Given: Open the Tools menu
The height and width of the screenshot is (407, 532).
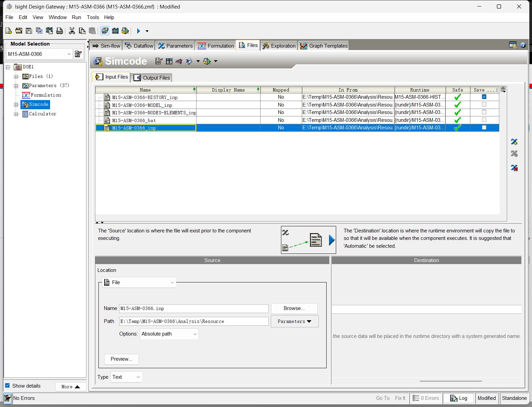Looking at the screenshot, I should click(x=93, y=17).
